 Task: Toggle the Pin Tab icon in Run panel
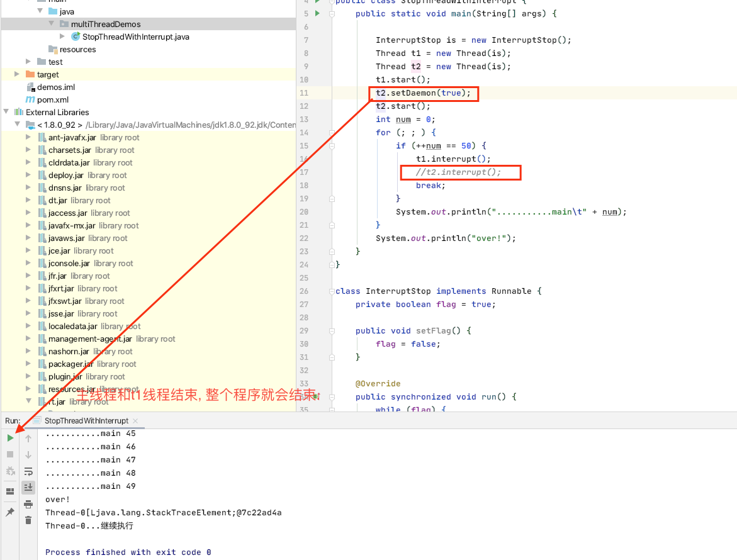[10, 512]
